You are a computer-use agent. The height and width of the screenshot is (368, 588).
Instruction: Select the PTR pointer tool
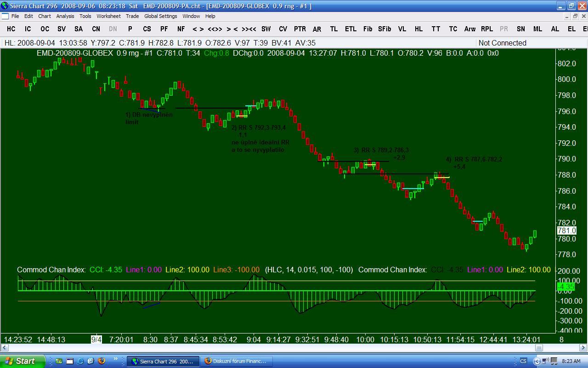click(x=300, y=29)
